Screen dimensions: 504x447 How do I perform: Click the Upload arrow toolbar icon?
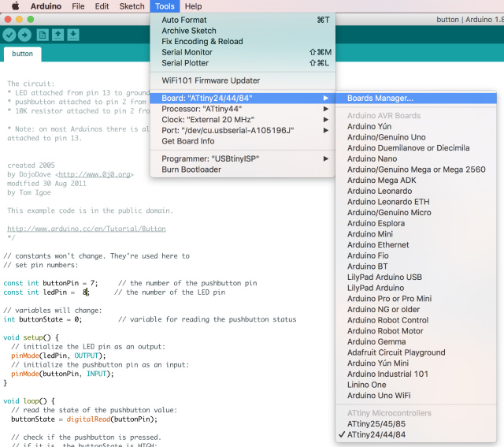pyautogui.click(x=24, y=35)
